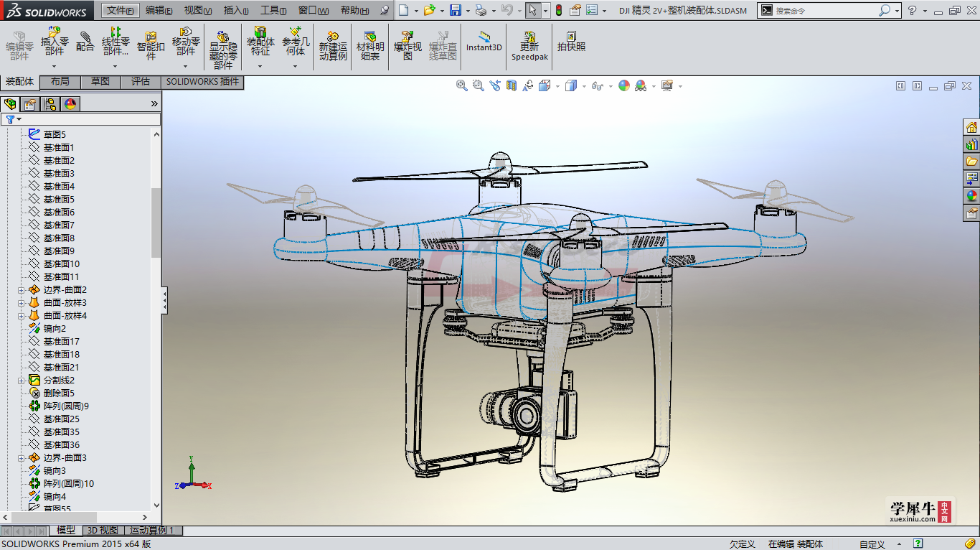
Task: Click the New document icon
Action: coord(404,10)
